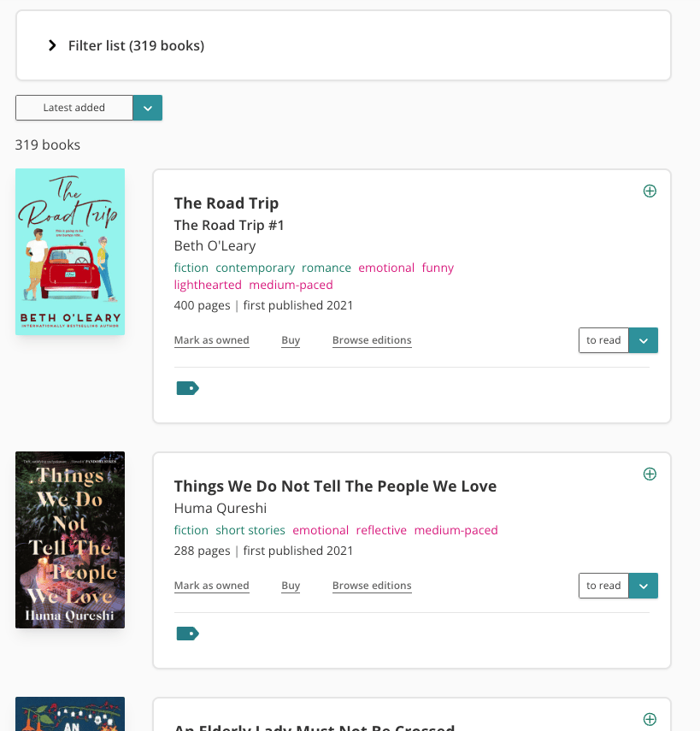Select the short stories genre tag
Screen dimensions: 700x731
point(250,530)
